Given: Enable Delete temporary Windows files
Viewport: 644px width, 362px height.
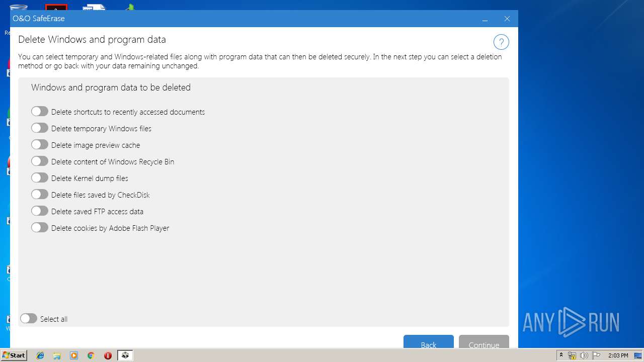Looking at the screenshot, I should tap(40, 128).
